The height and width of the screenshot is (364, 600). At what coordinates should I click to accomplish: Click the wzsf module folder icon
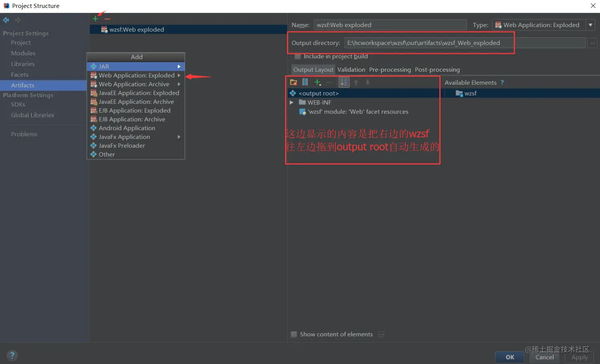[x=459, y=93]
